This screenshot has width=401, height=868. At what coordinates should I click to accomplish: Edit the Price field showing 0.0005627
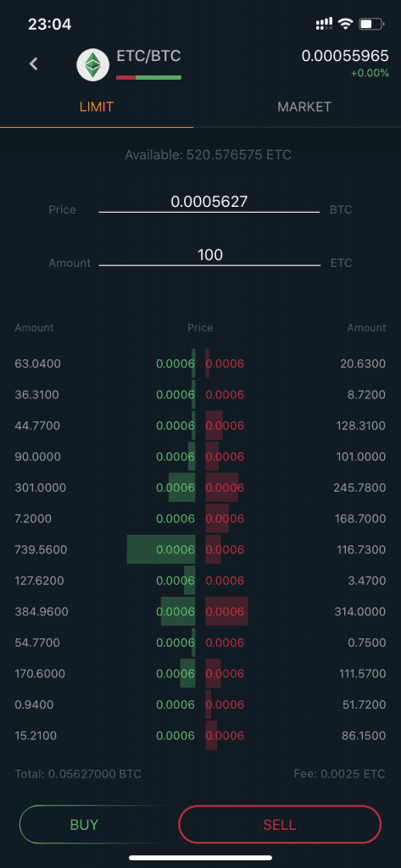point(209,202)
